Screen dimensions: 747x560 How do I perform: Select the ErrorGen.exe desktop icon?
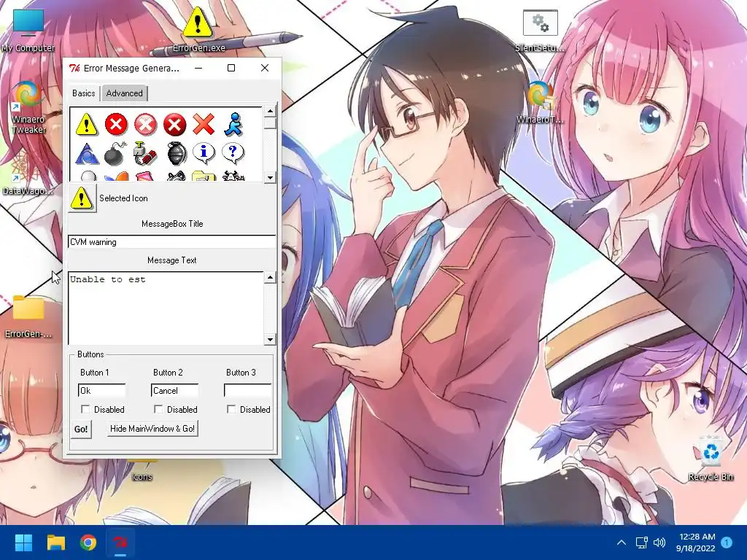(x=198, y=28)
